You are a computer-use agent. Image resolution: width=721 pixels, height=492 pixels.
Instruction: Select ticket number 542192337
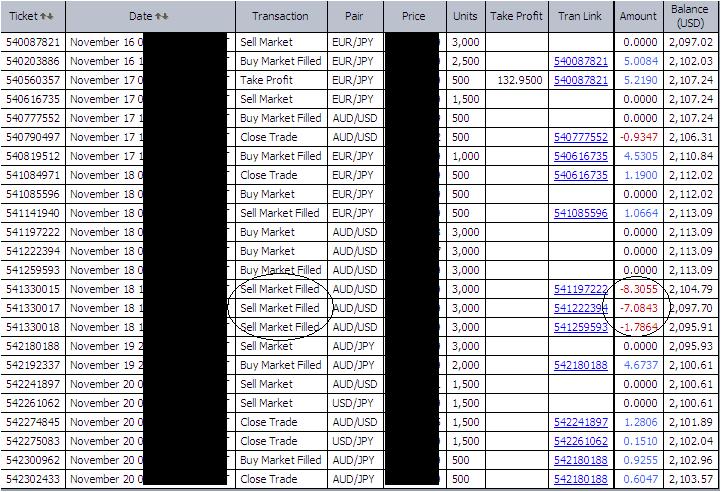click(33, 365)
